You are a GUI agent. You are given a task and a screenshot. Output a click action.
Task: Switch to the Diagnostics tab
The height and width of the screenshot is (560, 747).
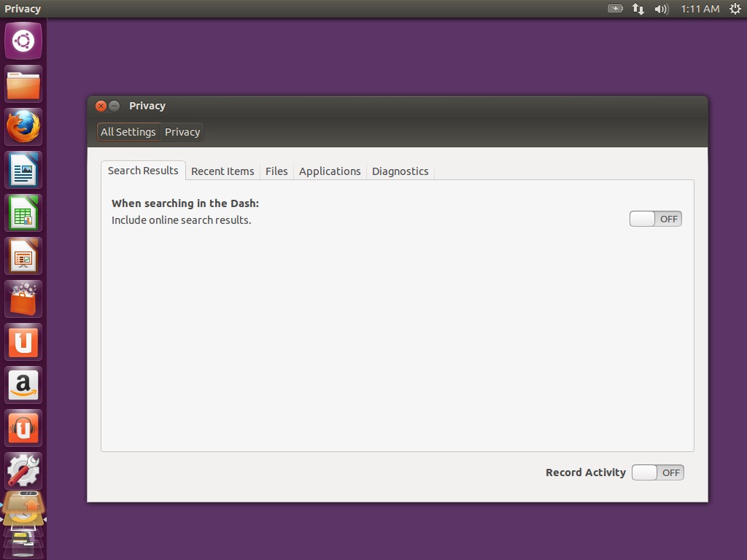[x=400, y=171]
